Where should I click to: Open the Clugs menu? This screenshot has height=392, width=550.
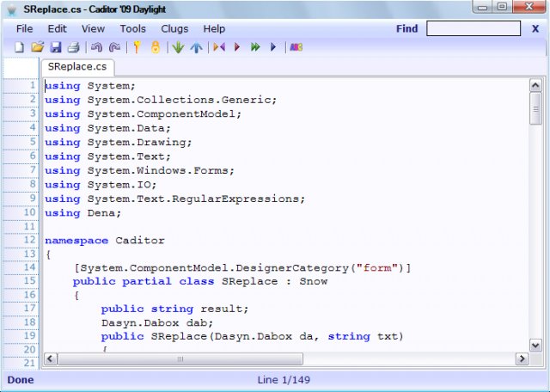(x=174, y=28)
